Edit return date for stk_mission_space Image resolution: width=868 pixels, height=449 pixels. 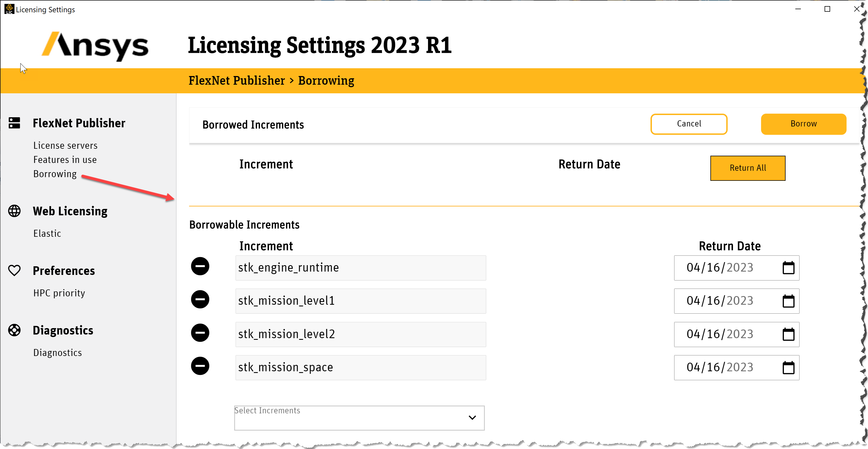pyautogui.click(x=737, y=367)
